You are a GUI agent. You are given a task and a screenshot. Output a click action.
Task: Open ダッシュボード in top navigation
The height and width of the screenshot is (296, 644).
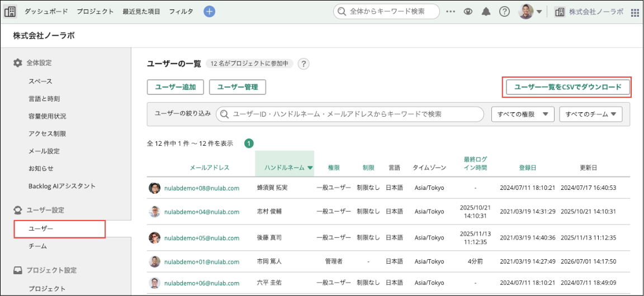(x=46, y=12)
